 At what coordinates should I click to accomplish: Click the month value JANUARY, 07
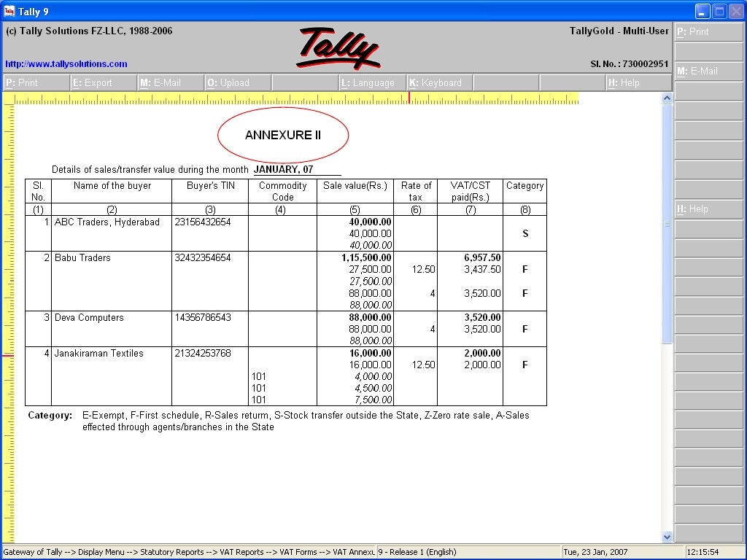[x=284, y=169]
